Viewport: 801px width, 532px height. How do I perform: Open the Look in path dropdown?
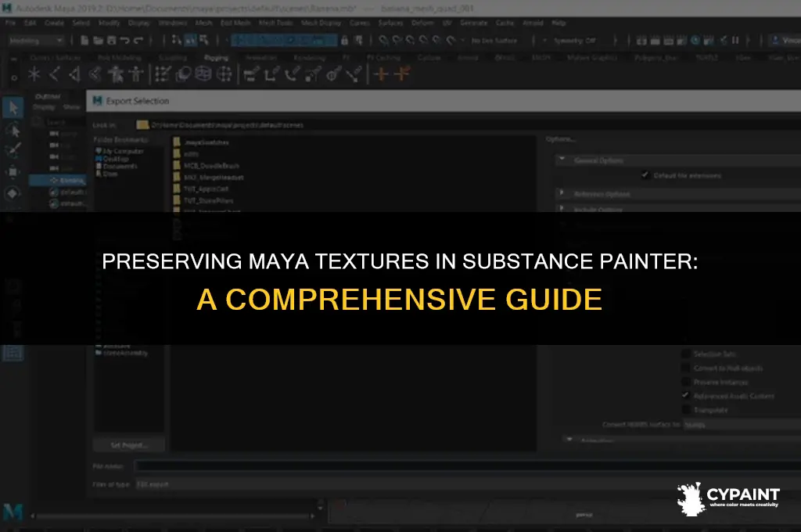468,124
